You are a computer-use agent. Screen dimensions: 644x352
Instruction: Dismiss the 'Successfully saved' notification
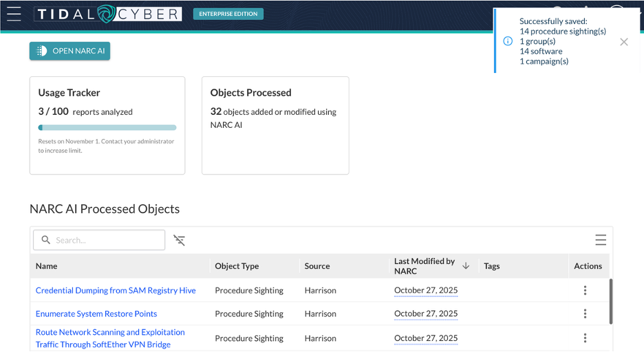(x=623, y=42)
